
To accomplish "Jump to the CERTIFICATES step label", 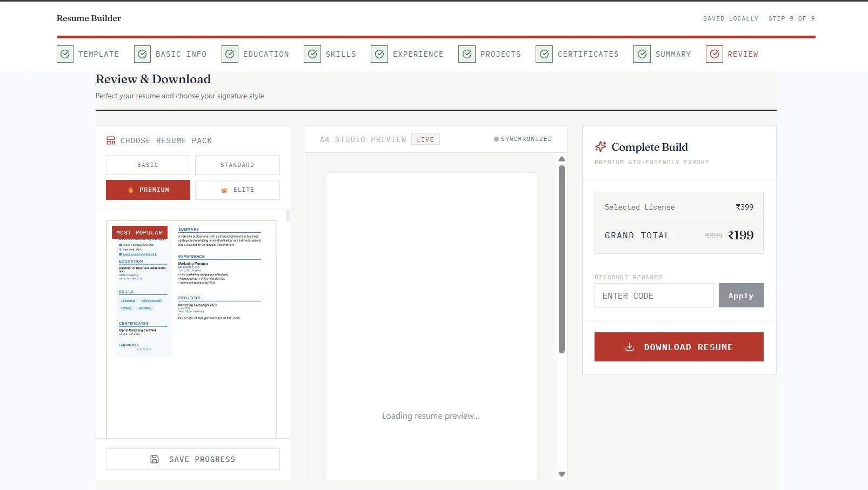I will (x=588, y=54).
